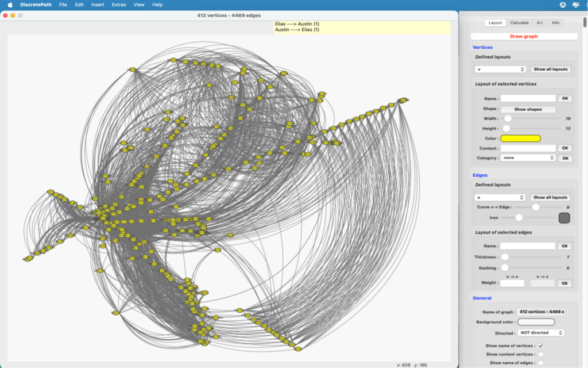588x368 pixels.
Task: Open the edges defined layouts dropdown
Action: [x=501, y=197]
